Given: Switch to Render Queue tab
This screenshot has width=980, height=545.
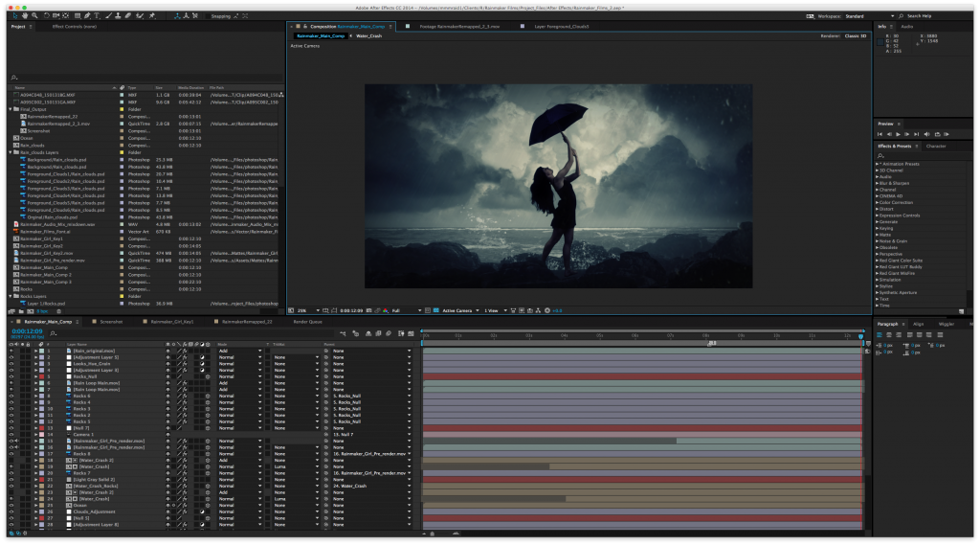Looking at the screenshot, I should click(x=307, y=322).
